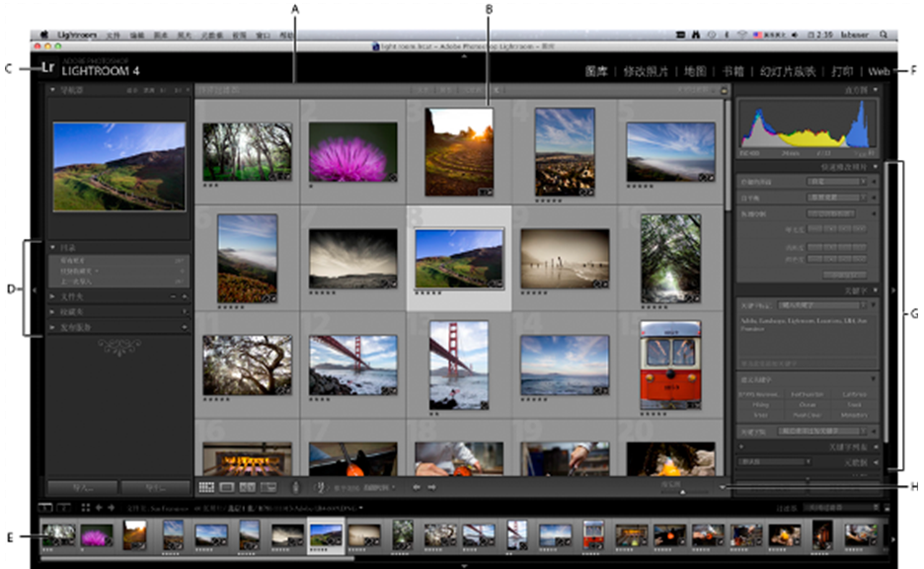The width and height of the screenshot is (924, 569).
Task: Select the Survey view icon
Action: pos(268,487)
